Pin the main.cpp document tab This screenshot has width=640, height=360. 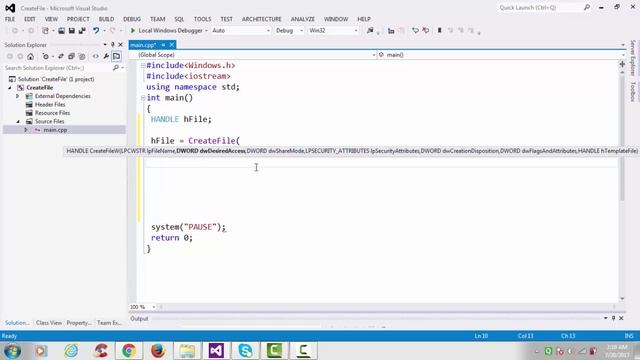163,45
